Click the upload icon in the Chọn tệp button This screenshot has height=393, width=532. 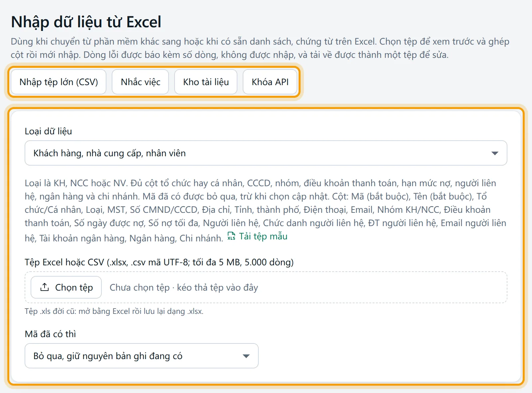pos(45,287)
